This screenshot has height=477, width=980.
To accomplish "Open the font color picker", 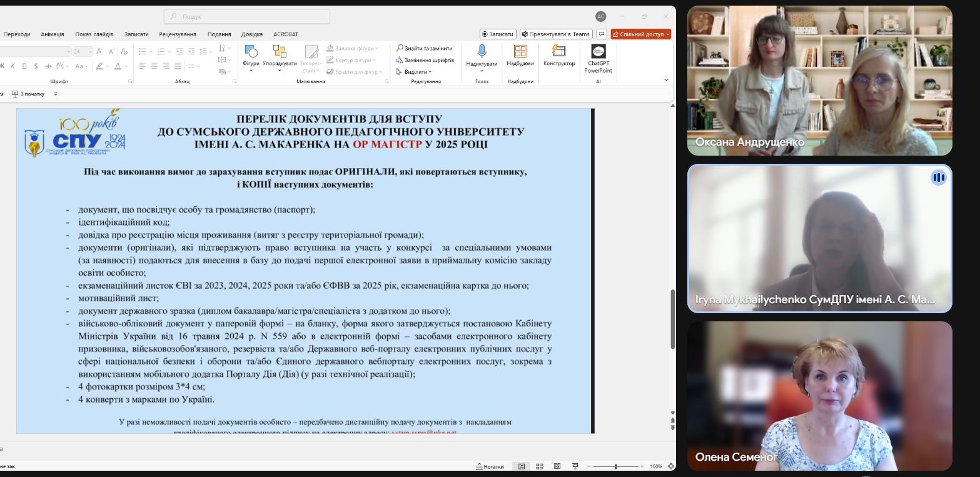I will [x=118, y=66].
